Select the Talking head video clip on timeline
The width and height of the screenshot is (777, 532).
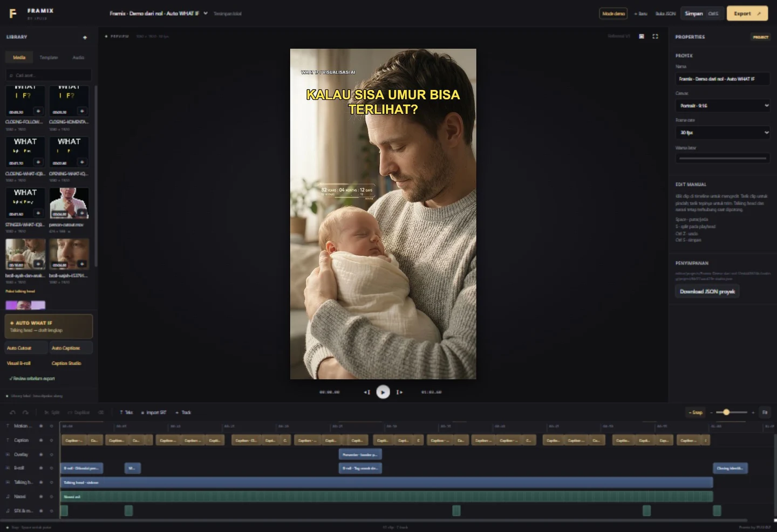(x=386, y=482)
